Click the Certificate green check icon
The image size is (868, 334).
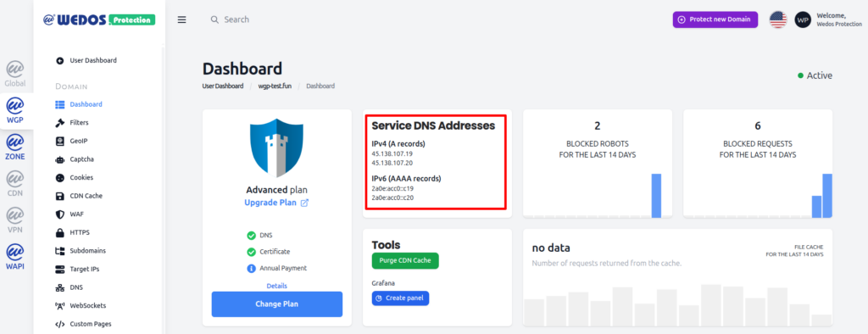pyautogui.click(x=251, y=252)
